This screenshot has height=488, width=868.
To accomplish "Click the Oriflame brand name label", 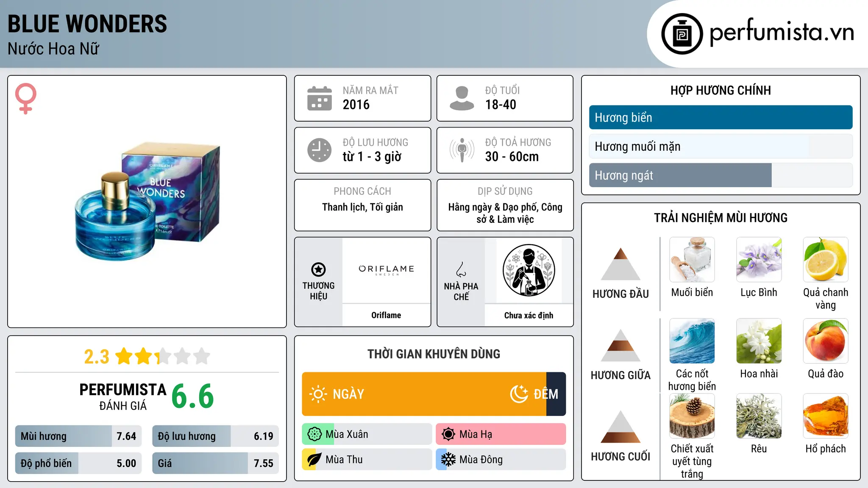I will coord(386,315).
